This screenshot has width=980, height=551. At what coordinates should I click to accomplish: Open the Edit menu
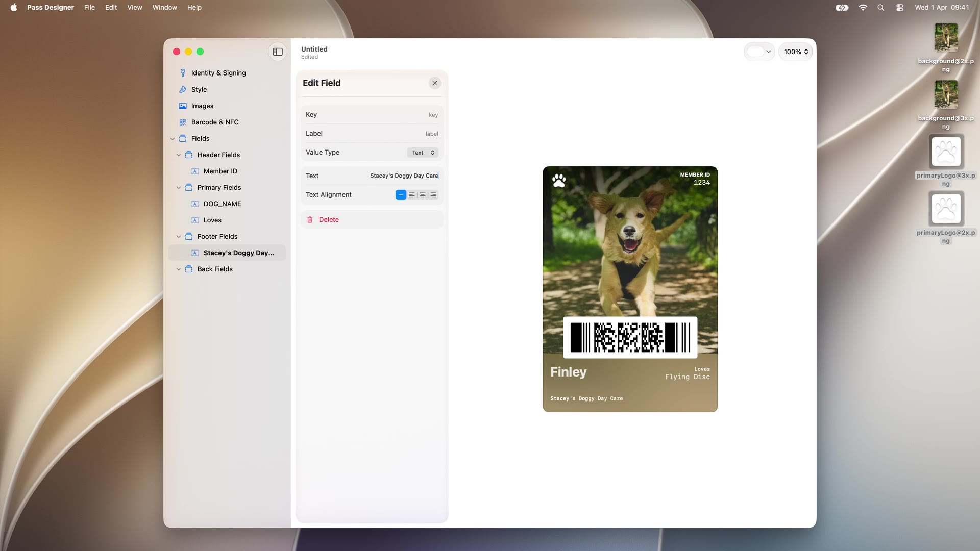coord(111,7)
